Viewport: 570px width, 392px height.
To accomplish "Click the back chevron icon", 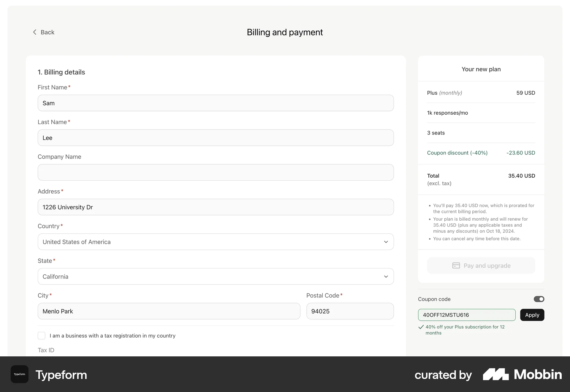I will pos(35,32).
